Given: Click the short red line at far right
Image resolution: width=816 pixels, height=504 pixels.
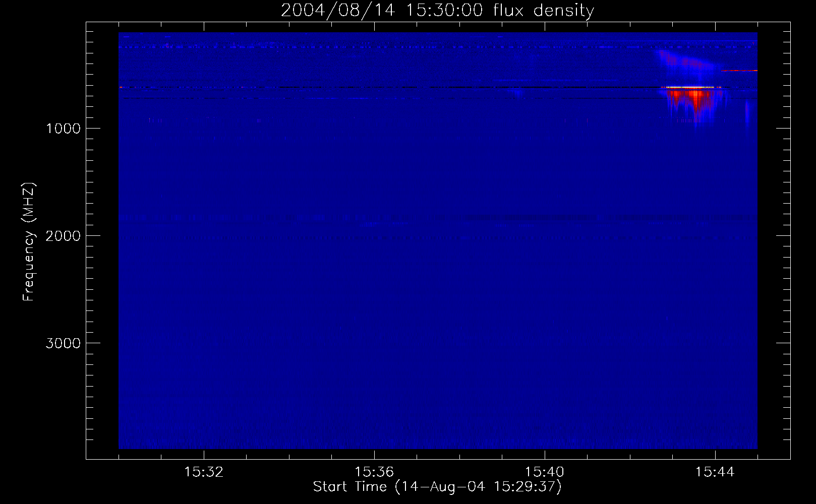Looking at the screenshot, I should [x=739, y=71].
